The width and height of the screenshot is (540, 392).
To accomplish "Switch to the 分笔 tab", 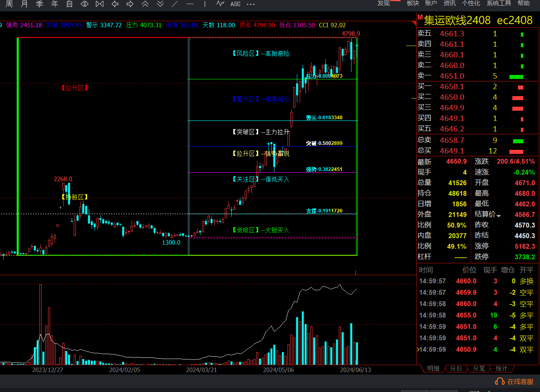I will pos(479,368).
